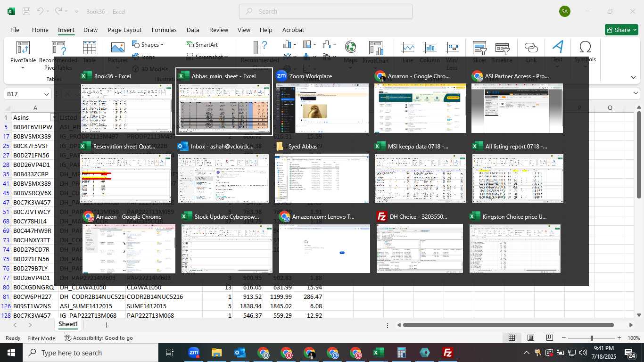Click the Share button
Image resolution: width=644 pixels, height=362 pixels.
621,30
